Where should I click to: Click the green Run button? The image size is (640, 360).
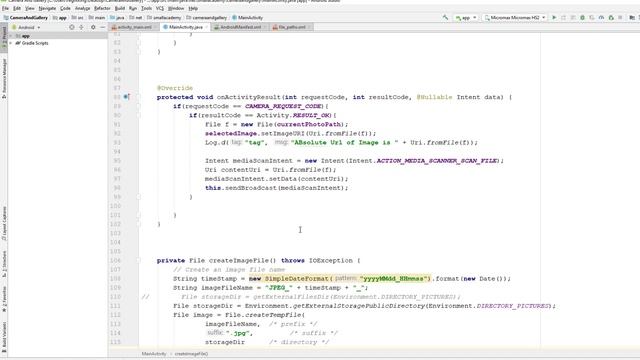[554, 18]
